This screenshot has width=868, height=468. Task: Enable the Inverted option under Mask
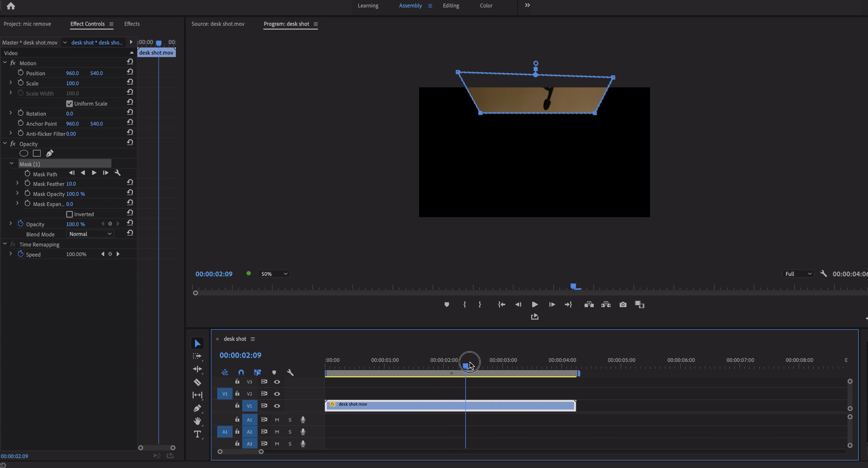coord(70,214)
